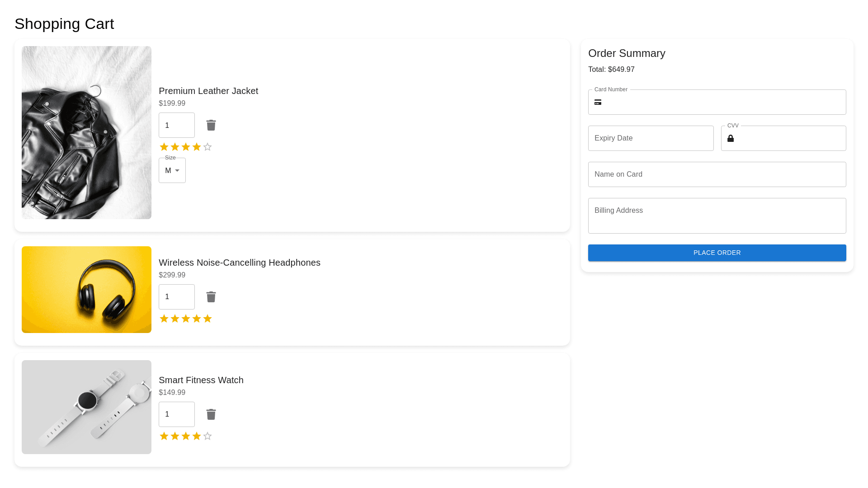Open the headphones product image
The image size is (868, 488).
tap(86, 290)
